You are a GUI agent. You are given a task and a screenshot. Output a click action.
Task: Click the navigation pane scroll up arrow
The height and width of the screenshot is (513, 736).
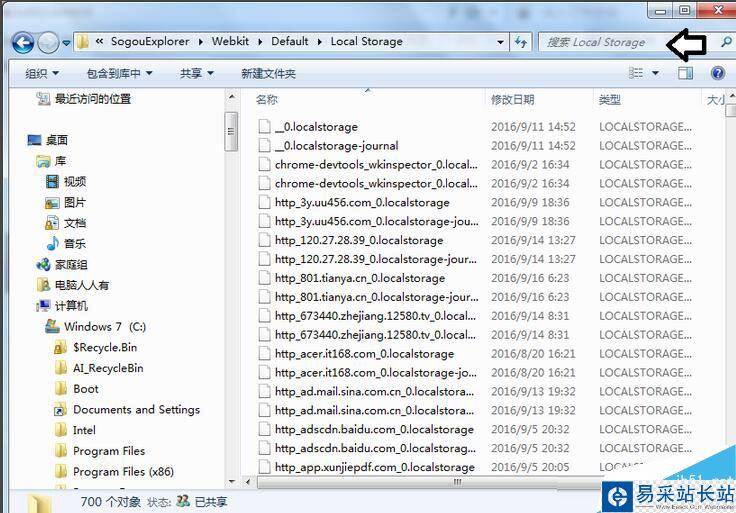click(x=231, y=97)
